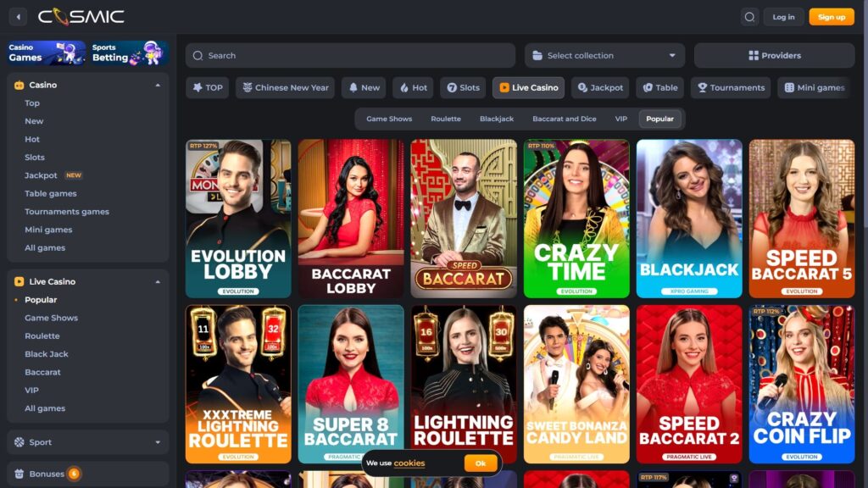Screen dimensions: 868x488
Task: Open the Mini games category
Action: point(813,87)
